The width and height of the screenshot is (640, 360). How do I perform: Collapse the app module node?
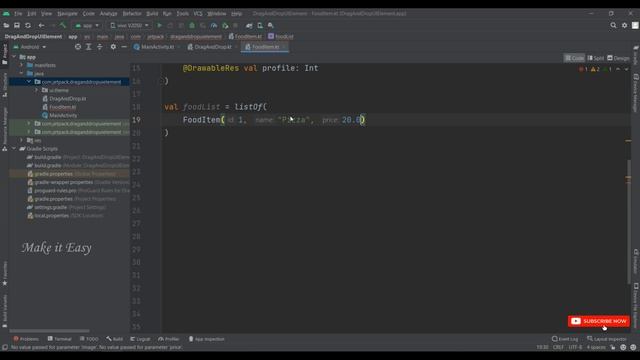[14, 57]
